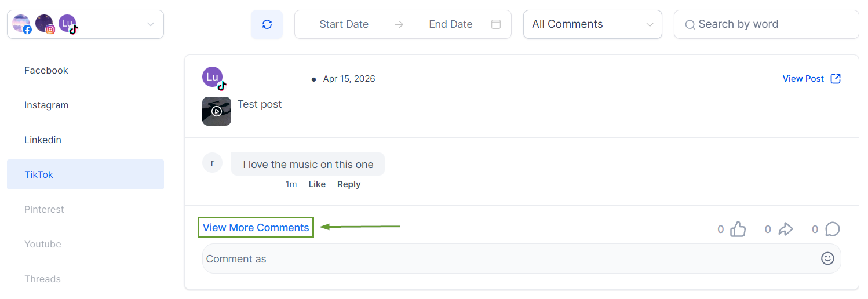Open the calendar date picker icon
868x299 pixels.
pos(495,24)
